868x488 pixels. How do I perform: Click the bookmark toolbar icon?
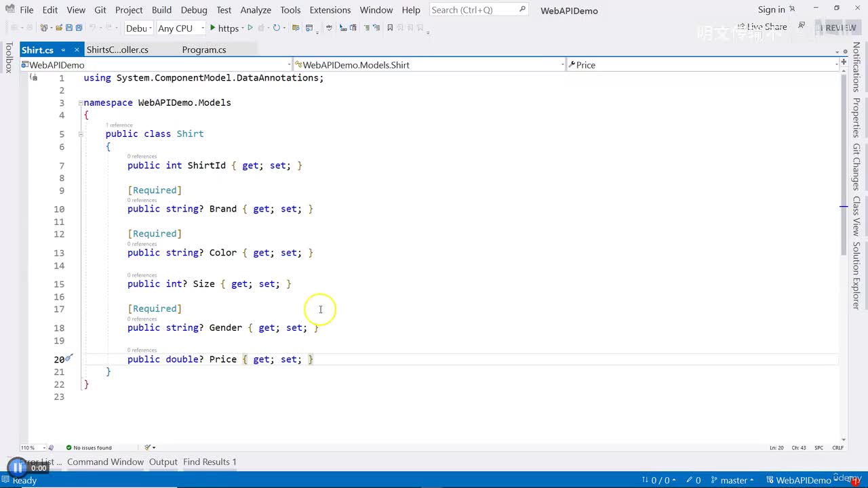(x=390, y=28)
